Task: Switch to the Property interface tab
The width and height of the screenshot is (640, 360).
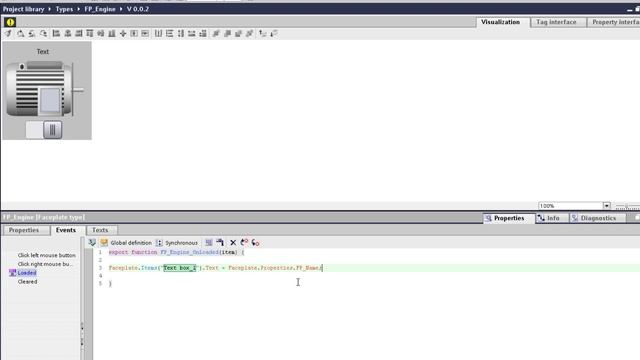Action: tap(614, 22)
